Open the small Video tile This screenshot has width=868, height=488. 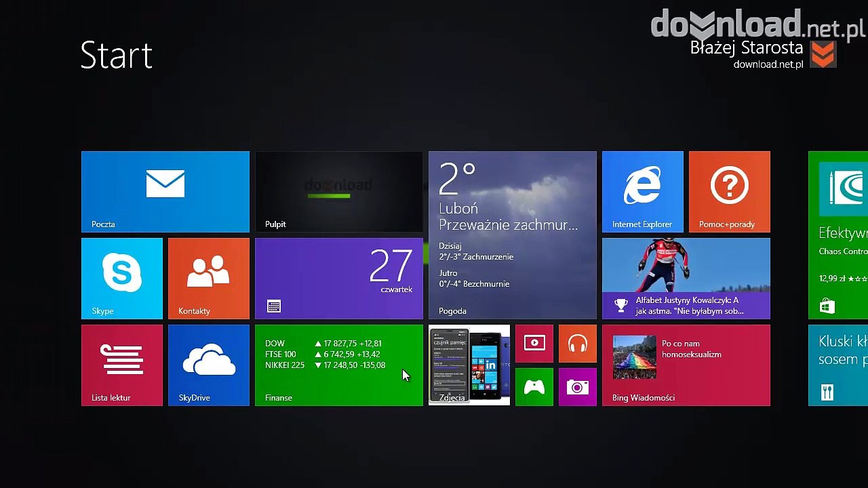pyautogui.click(x=534, y=344)
